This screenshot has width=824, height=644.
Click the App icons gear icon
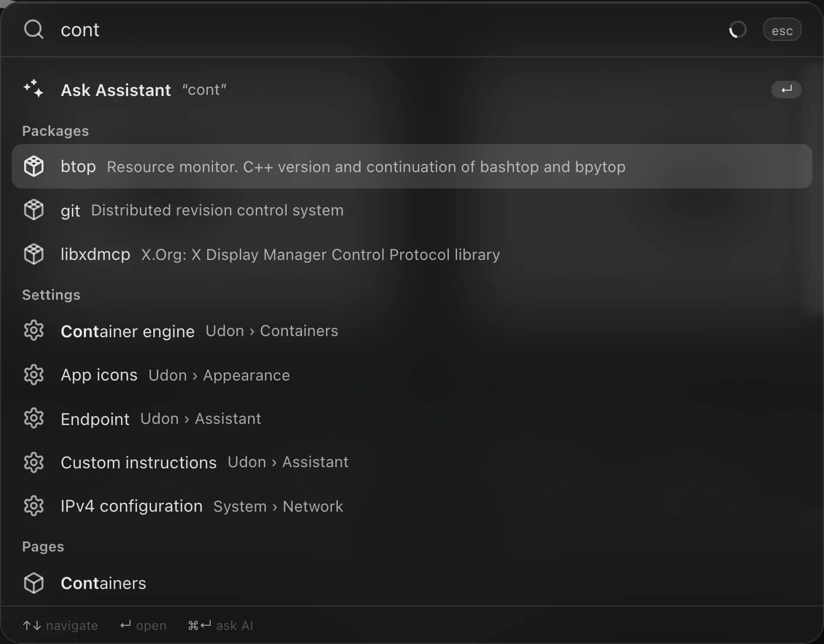point(33,375)
